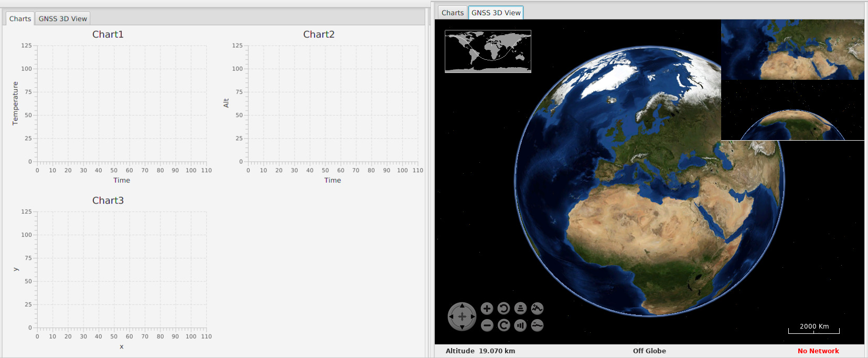Increase vertical exaggeration with mountain icon
Viewport: 868px width, 358px height.
click(537, 309)
